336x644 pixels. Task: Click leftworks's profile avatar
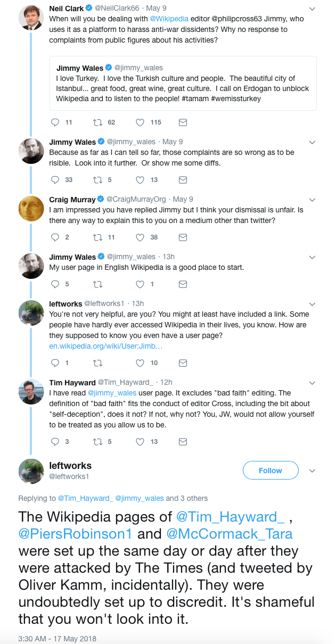31,471
